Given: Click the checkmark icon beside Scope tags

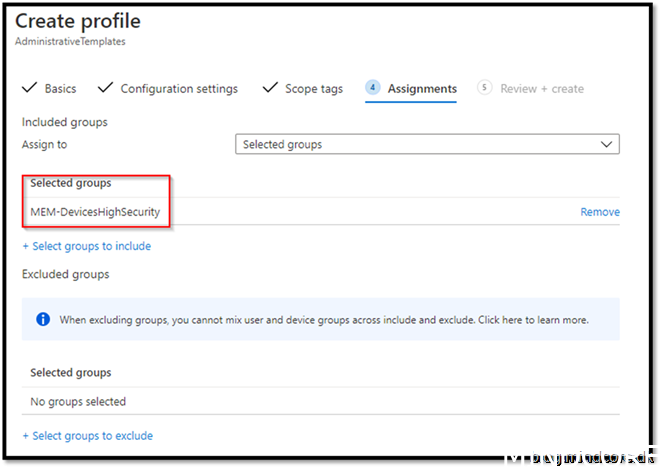Looking at the screenshot, I should pos(269,88).
